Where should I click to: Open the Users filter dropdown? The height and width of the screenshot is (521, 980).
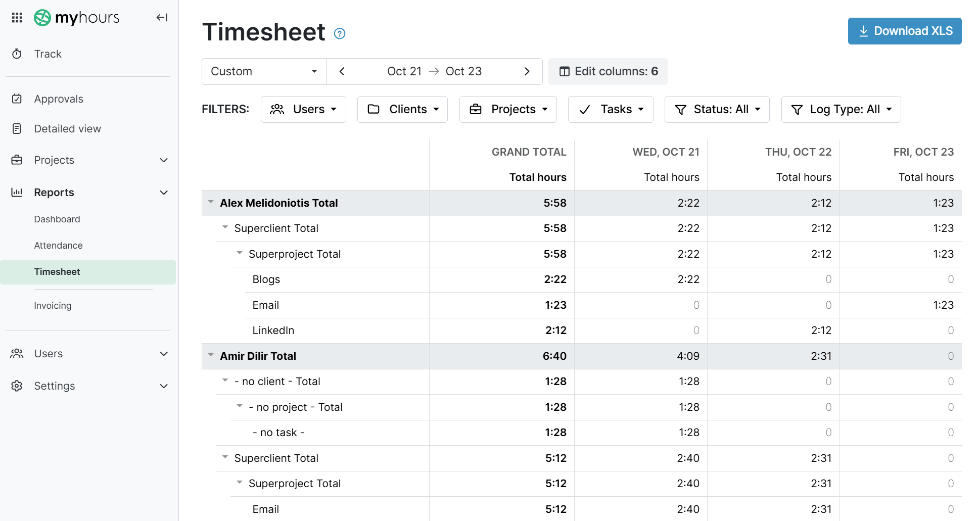pyautogui.click(x=303, y=109)
